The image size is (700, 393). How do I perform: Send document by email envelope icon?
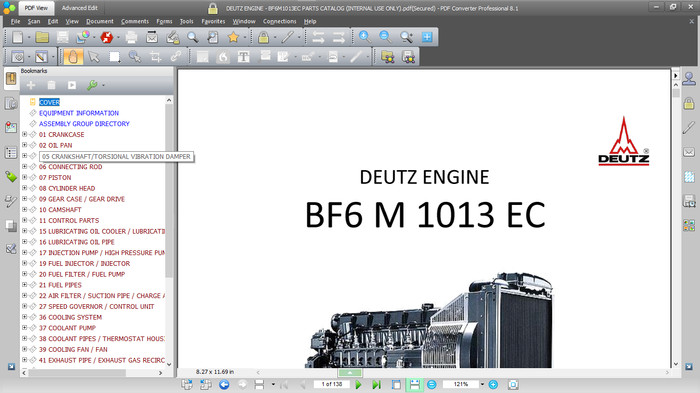(152, 37)
